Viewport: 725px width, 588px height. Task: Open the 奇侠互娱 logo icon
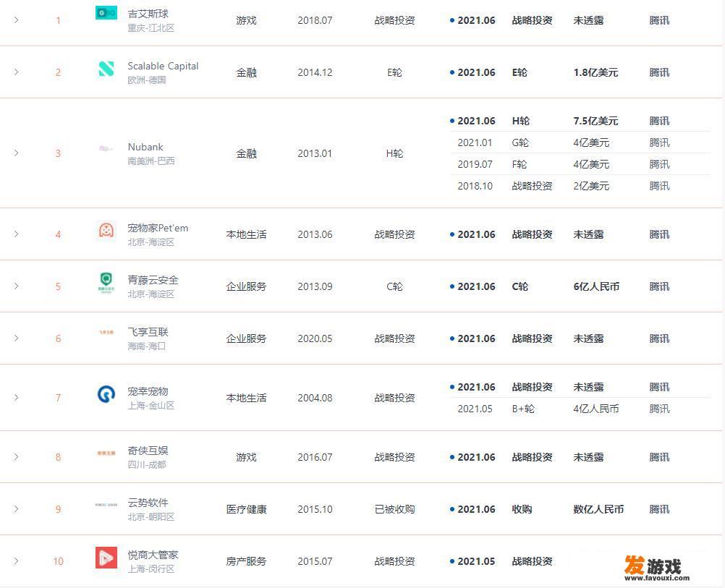[x=106, y=453]
